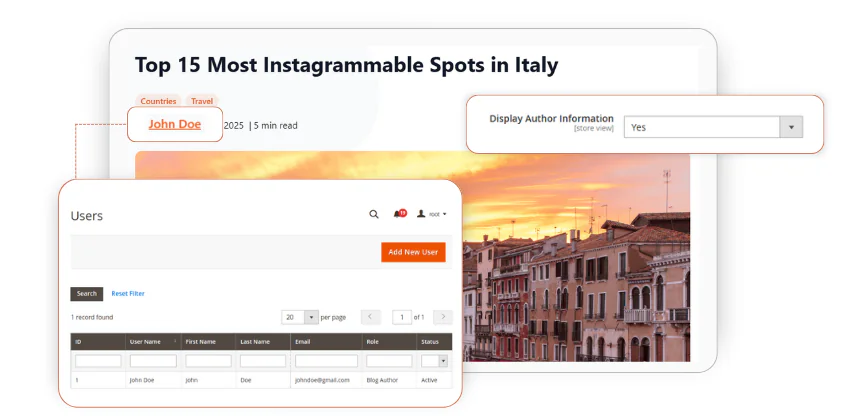Select the Countries category tag
Image resolution: width=850 pixels, height=420 pixels.
click(x=158, y=101)
